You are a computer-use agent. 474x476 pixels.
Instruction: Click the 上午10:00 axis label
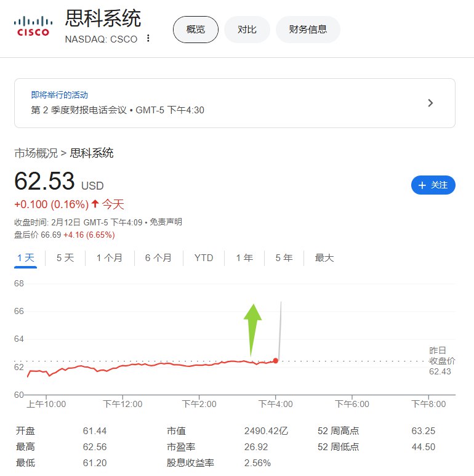tap(46, 404)
